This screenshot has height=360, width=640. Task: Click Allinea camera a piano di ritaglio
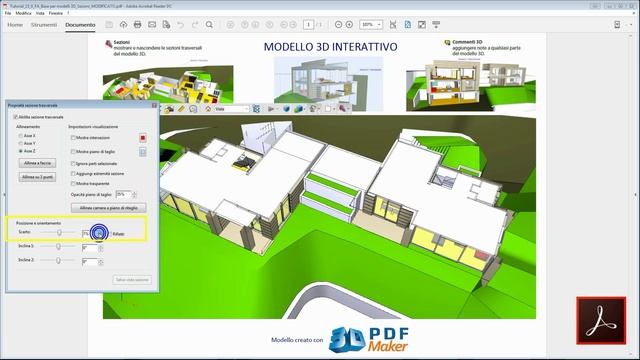click(x=109, y=208)
